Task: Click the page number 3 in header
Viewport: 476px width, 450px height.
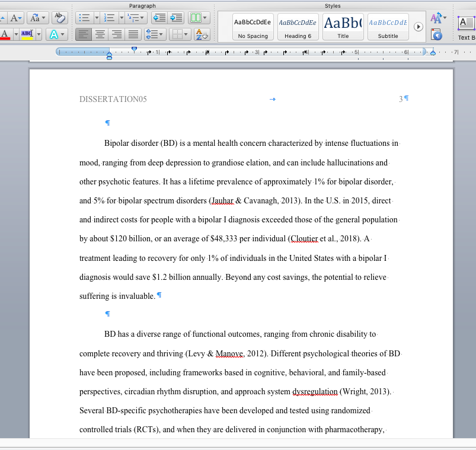Action: (x=401, y=99)
